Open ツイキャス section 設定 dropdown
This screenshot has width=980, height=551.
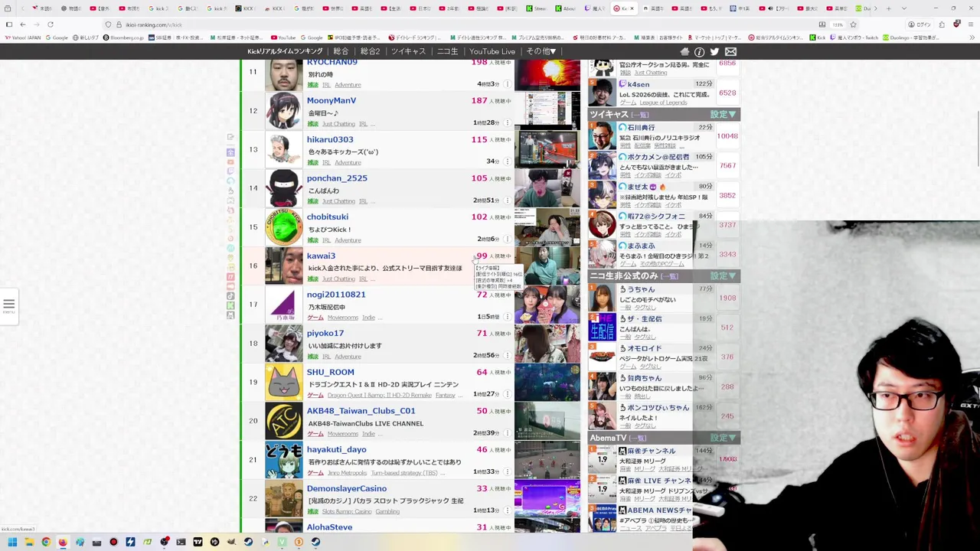[723, 114]
